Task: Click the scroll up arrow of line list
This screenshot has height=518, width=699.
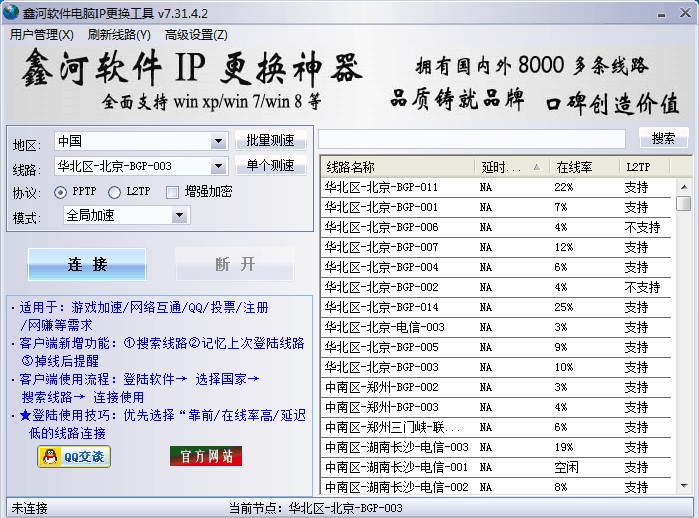Action: 684,187
